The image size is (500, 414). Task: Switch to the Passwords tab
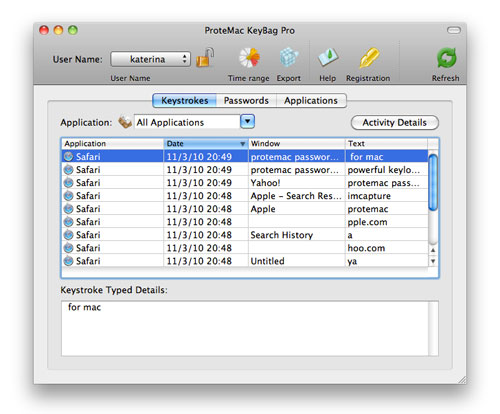246,101
